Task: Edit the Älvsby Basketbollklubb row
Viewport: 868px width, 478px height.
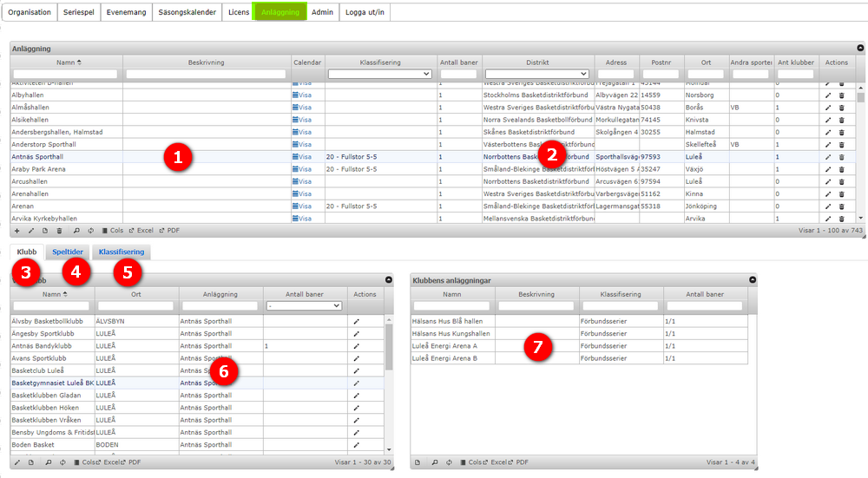Action: (357, 322)
